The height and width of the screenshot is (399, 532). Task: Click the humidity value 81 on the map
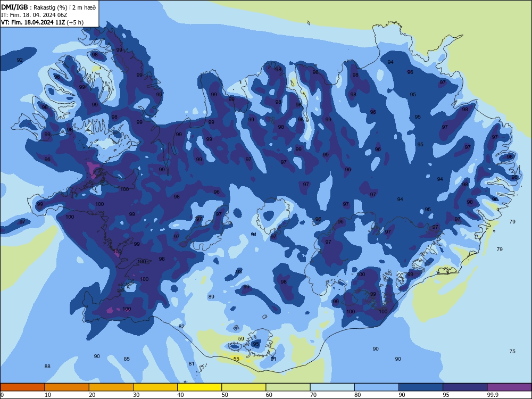pos(192,364)
